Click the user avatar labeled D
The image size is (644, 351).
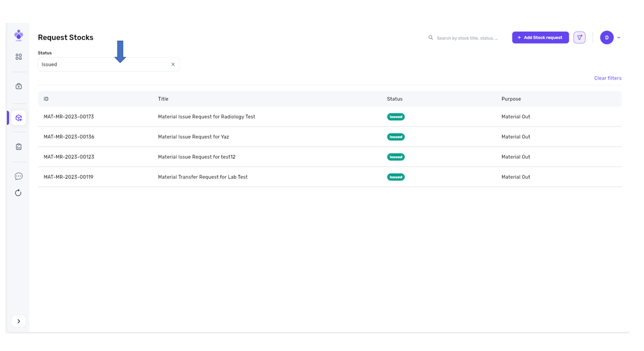[606, 38]
